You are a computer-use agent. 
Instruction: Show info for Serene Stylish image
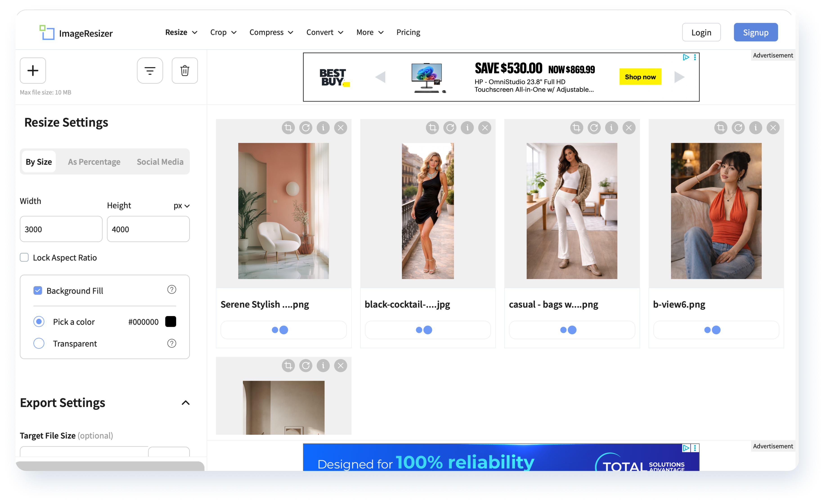[323, 128]
